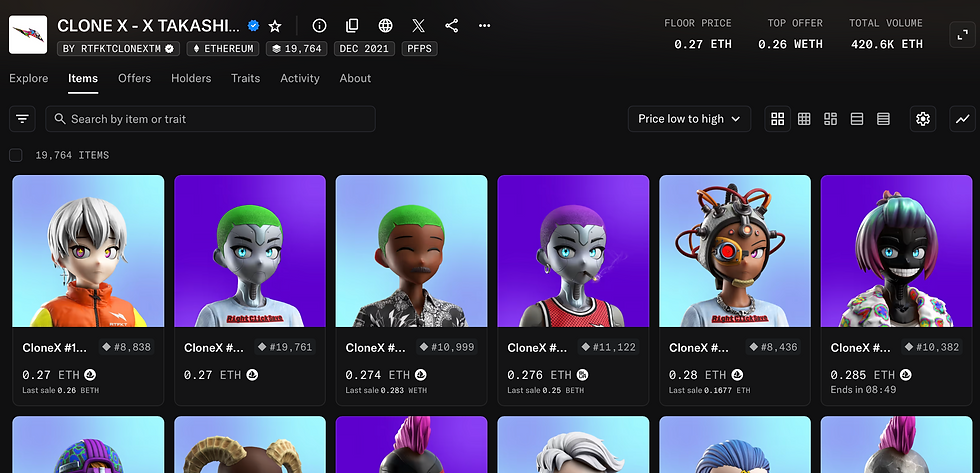Screen dimensions: 980x473
Task: Open the collection's X profile icon
Action: point(418,26)
